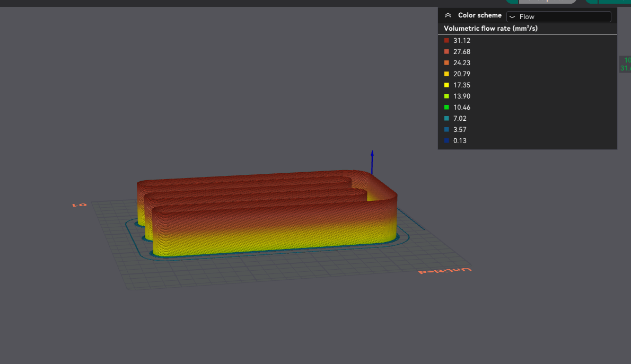Select the 10.46 flow rate value
Image resolution: width=631 pixels, height=364 pixels.
pos(461,108)
